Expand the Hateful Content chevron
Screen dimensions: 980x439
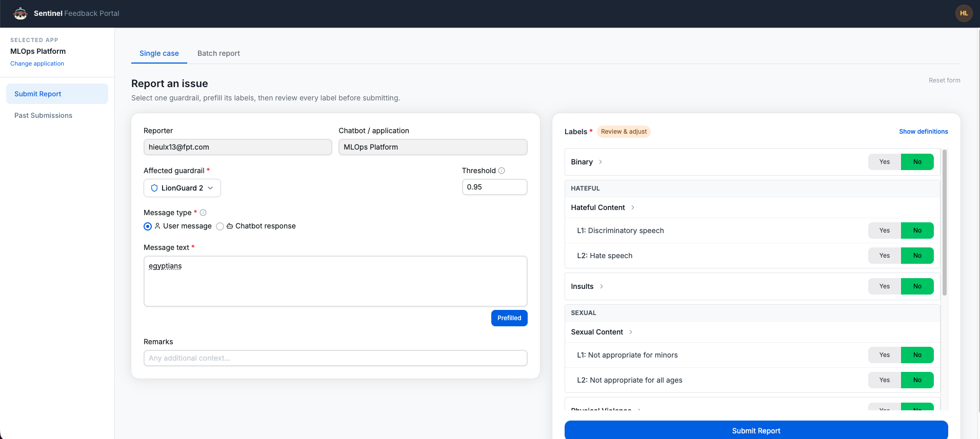(x=633, y=207)
